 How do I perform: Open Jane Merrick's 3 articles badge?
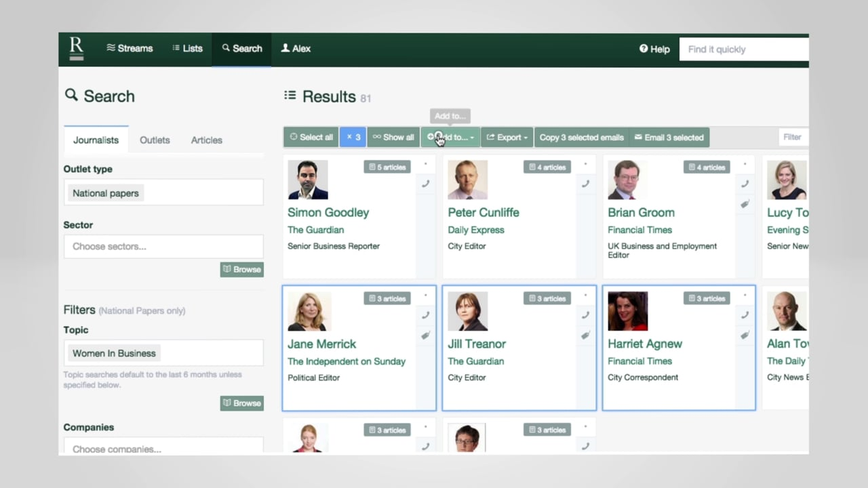tap(387, 298)
